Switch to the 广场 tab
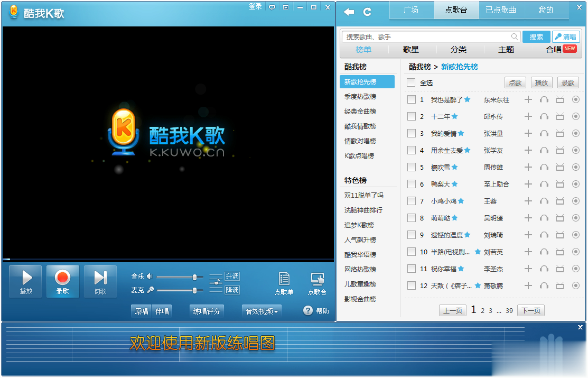Image resolution: width=588 pixels, height=378 pixels. 411,10
